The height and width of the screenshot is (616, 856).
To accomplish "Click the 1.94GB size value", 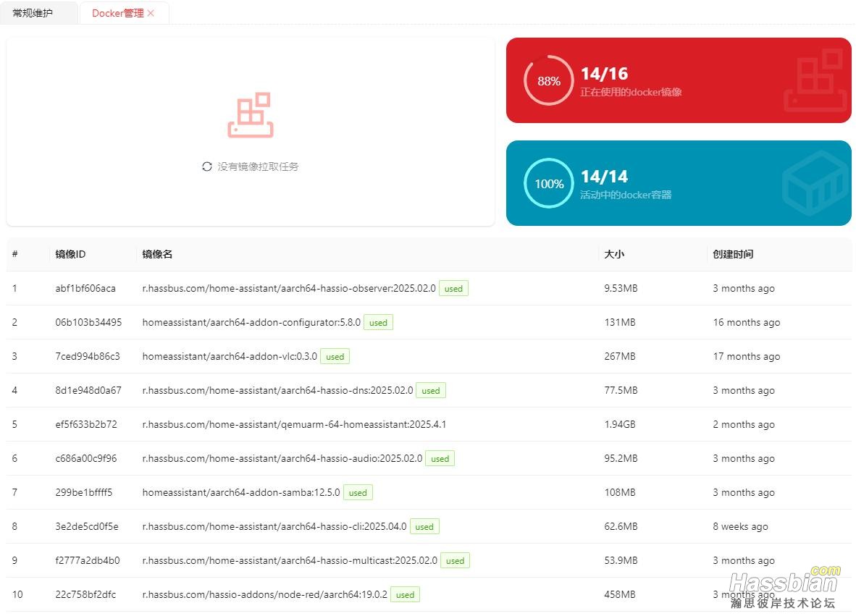I will (x=620, y=424).
